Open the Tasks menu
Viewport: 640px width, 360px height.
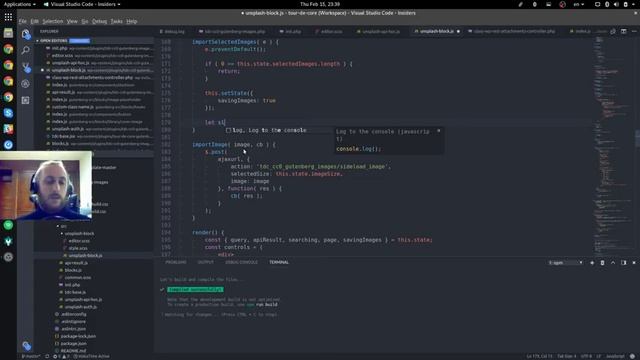[x=116, y=21]
